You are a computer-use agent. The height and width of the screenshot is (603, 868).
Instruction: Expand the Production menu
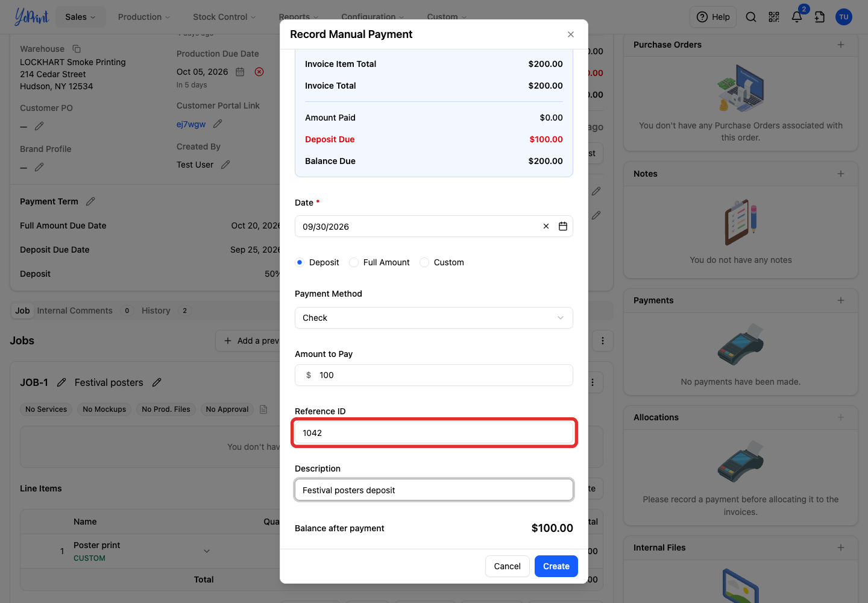pyautogui.click(x=144, y=17)
